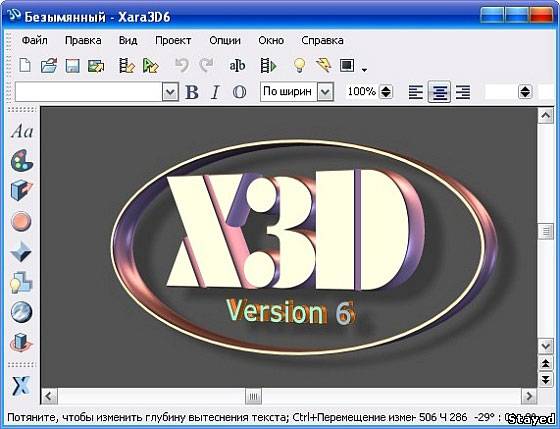Open the bevel options diamond tool
This screenshot has width=560, height=429.
[21, 251]
